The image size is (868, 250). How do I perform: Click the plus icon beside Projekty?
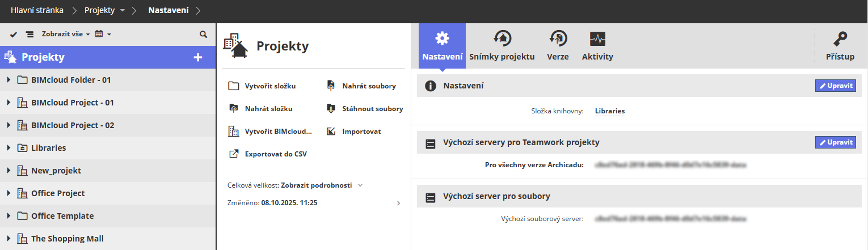(198, 57)
